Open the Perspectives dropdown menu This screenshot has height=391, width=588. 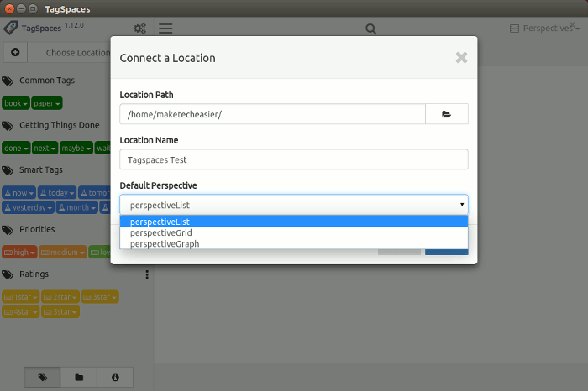click(545, 29)
